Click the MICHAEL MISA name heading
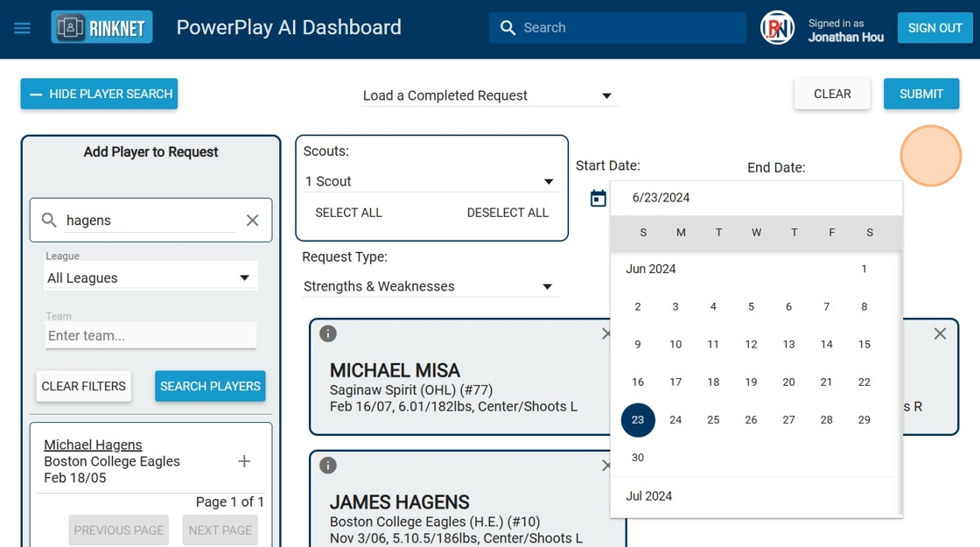The image size is (980, 547). point(395,371)
